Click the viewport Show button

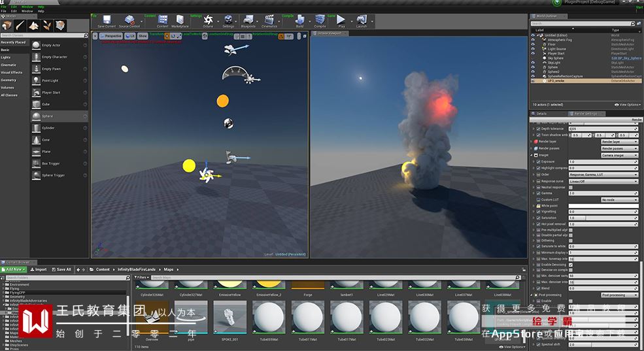coord(143,36)
